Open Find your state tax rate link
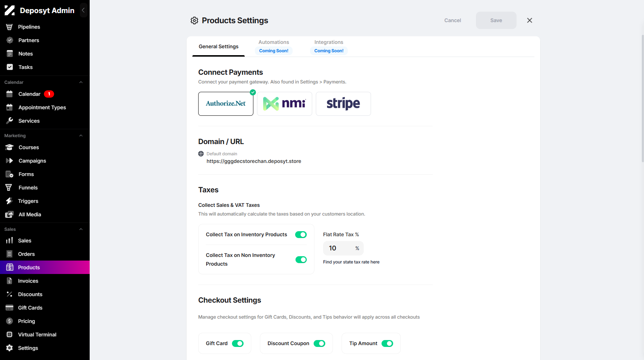The height and width of the screenshot is (360, 644). point(351,262)
